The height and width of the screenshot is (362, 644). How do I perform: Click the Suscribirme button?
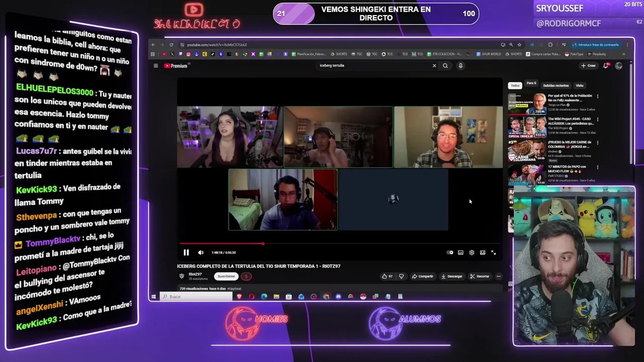coord(226,276)
